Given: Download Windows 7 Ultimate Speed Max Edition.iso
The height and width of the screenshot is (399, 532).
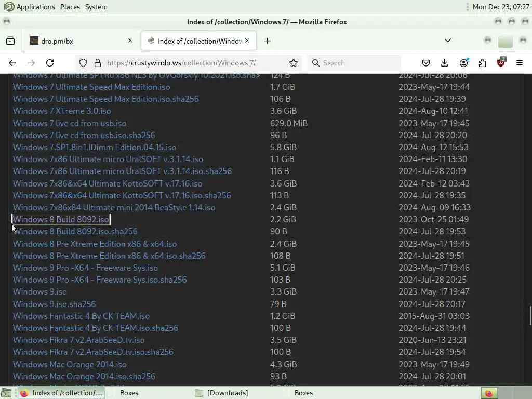Looking at the screenshot, I should pos(91,87).
